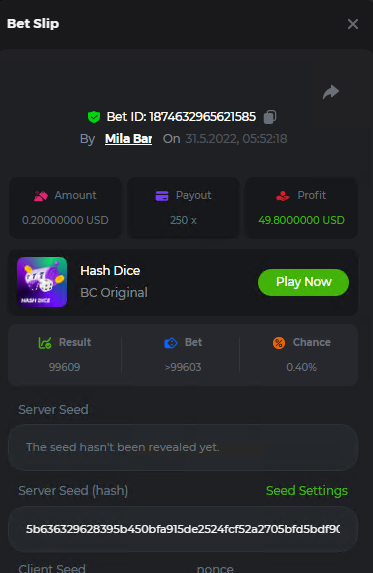Viewport: 373px width, 573px height.
Task: Click the 0.40% chance value
Action: click(x=301, y=367)
